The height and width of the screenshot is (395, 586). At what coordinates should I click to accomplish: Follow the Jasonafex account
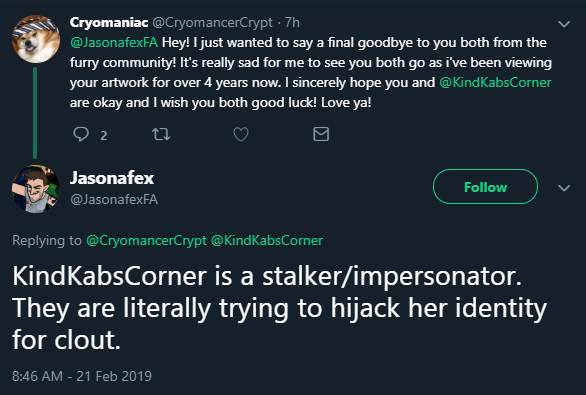pyautogui.click(x=485, y=186)
